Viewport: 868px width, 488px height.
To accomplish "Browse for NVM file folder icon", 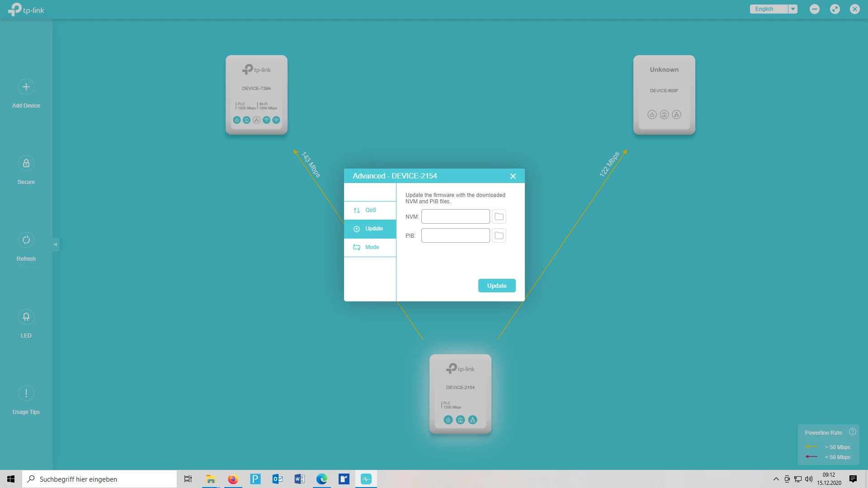I will click(x=499, y=217).
